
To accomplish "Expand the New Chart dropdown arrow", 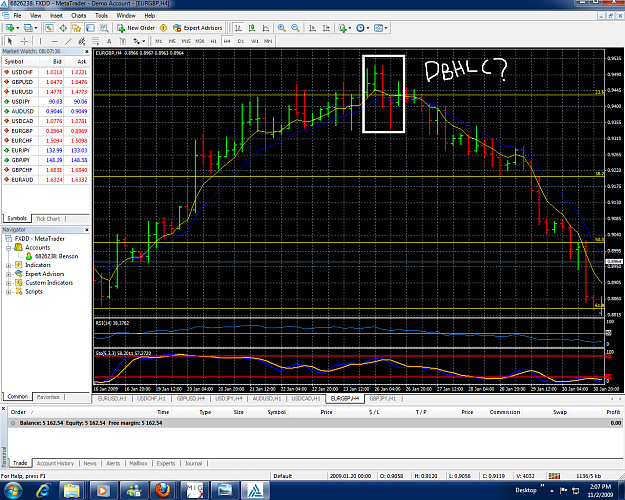I will [x=18, y=28].
